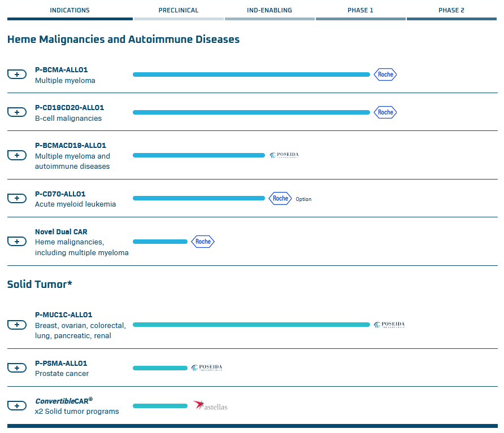Click the P-CD19CD20-ALLO1 program name
The image size is (504, 433).
point(69,108)
